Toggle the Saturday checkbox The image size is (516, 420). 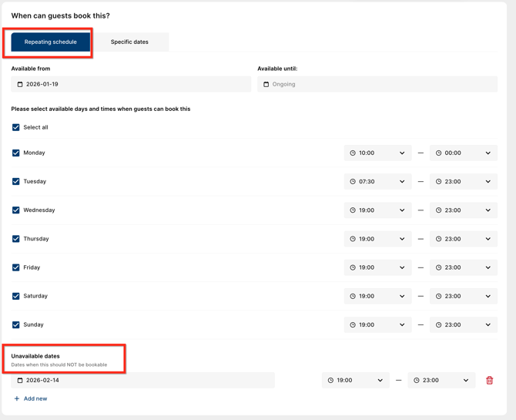click(x=15, y=296)
